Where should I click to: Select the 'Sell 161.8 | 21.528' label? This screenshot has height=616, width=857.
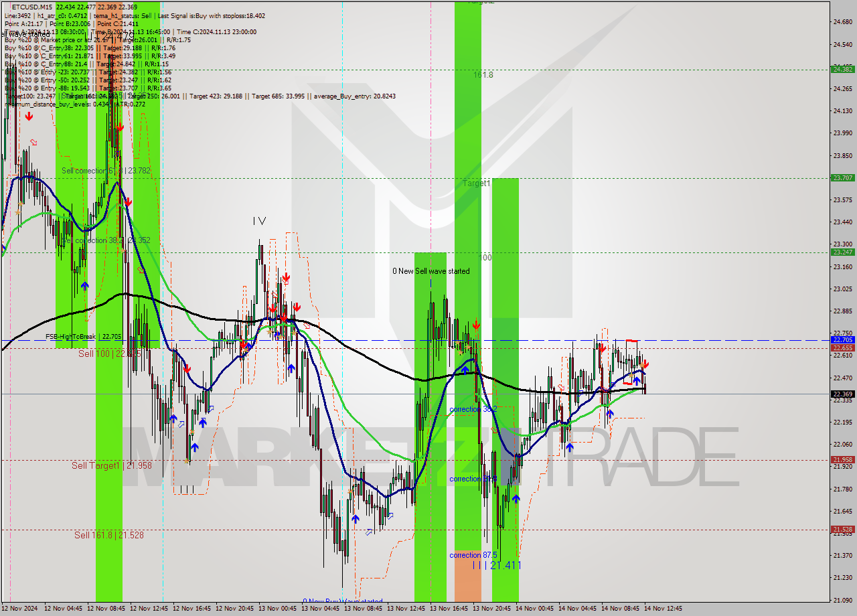coord(109,535)
